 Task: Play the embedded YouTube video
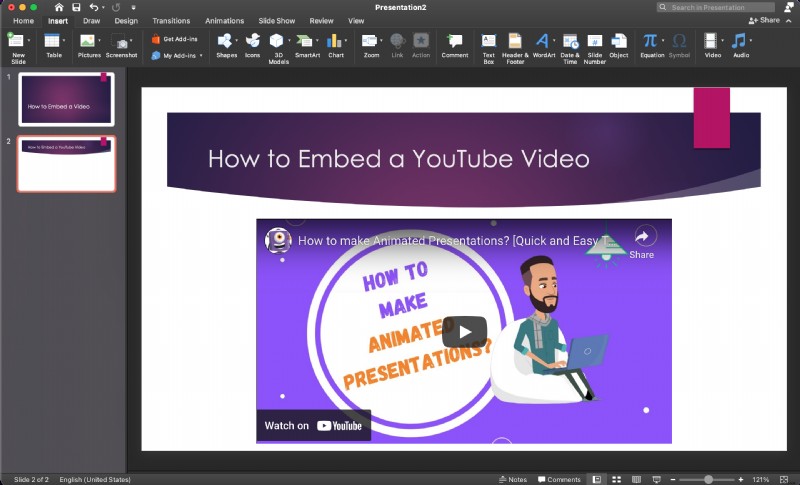464,332
